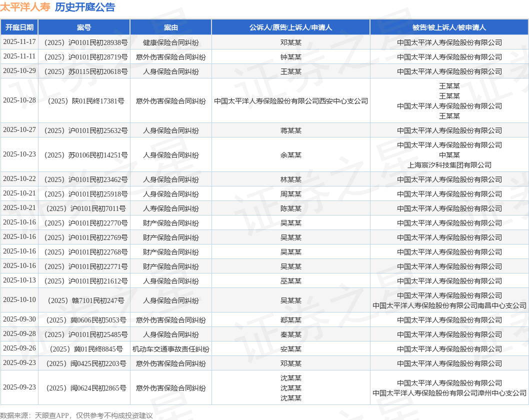
Task: Click the 数据来源 天眼查APP footer note
Action: [76, 415]
